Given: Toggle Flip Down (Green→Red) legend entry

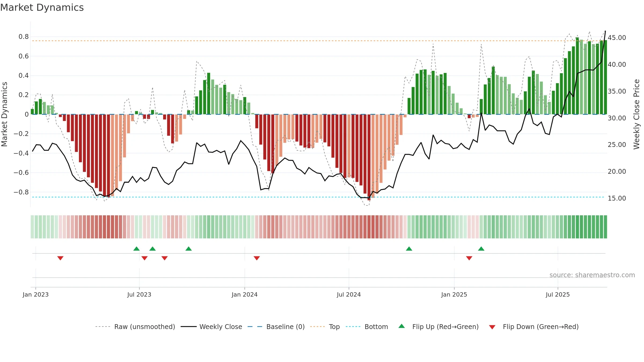Looking at the screenshot, I should coord(534,327).
